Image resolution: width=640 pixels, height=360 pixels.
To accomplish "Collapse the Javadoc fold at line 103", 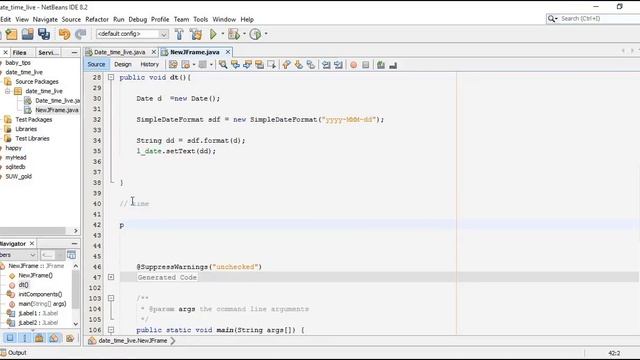I will 111,298.
